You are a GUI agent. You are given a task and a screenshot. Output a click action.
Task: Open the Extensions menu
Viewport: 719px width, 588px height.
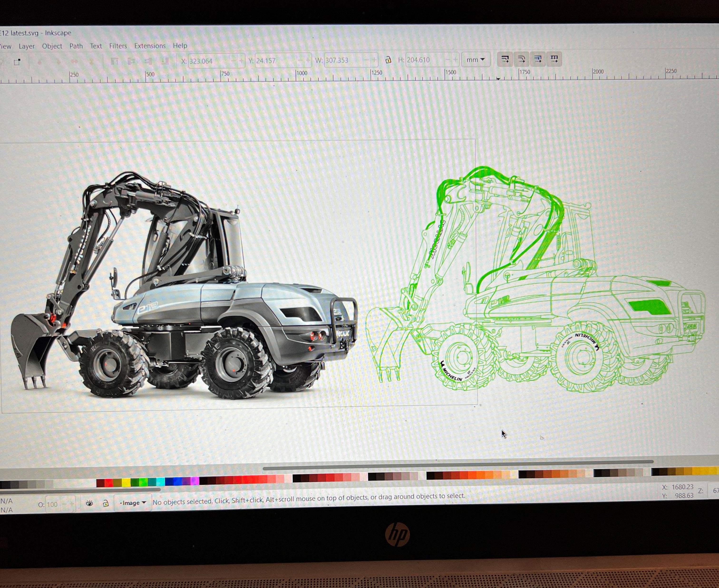pos(150,46)
